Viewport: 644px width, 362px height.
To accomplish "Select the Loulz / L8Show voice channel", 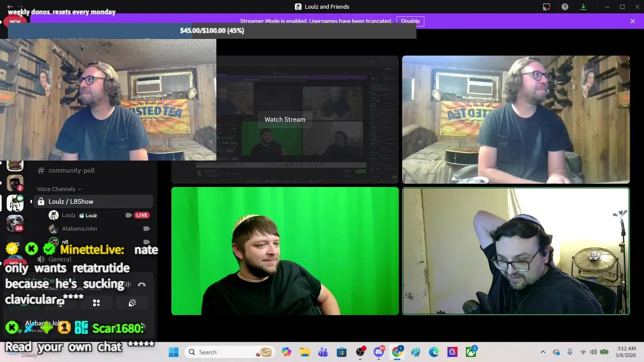I will 94,202.
